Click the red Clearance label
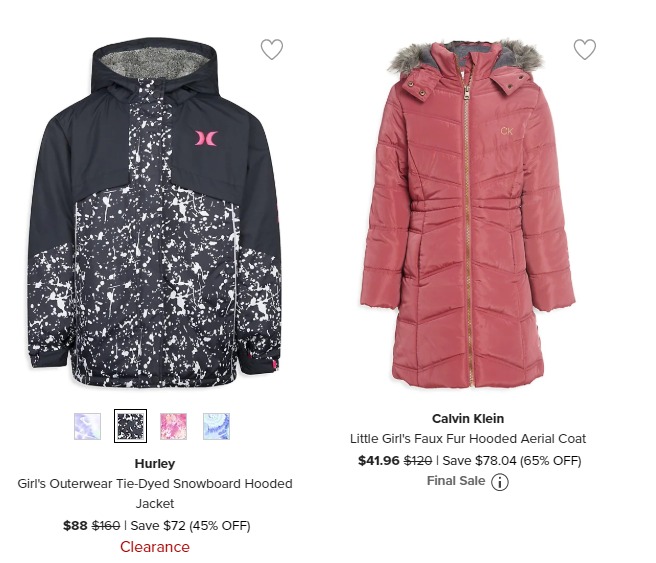Screen dimensions: 656x563 155,547
